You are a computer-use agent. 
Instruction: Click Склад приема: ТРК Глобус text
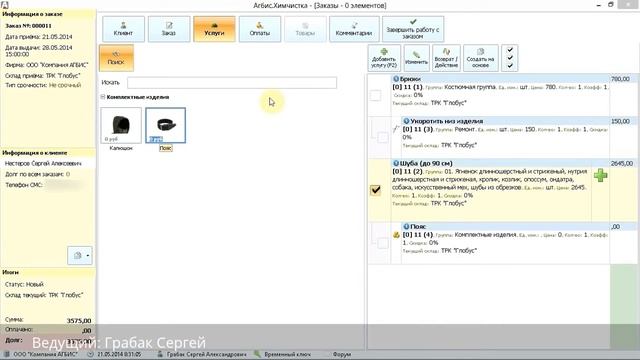(x=42, y=76)
